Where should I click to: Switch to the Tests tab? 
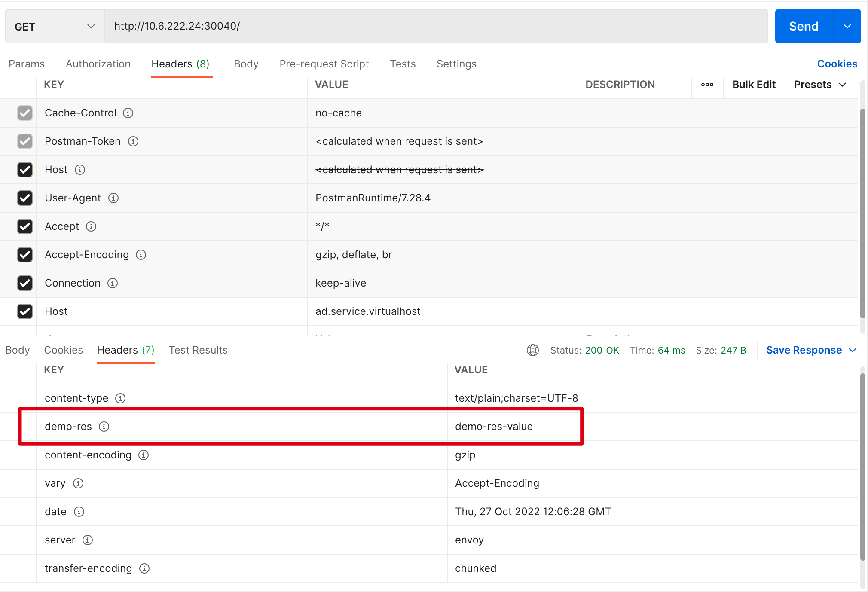pos(403,64)
